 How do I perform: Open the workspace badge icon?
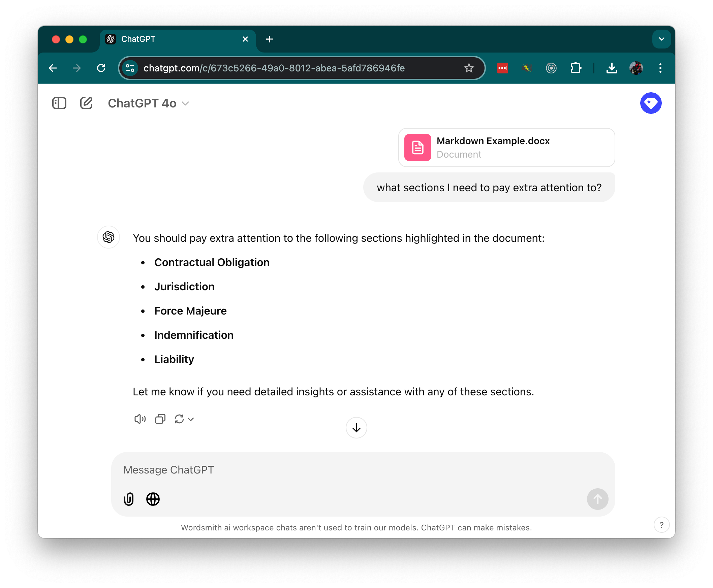[x=651, y=103]
